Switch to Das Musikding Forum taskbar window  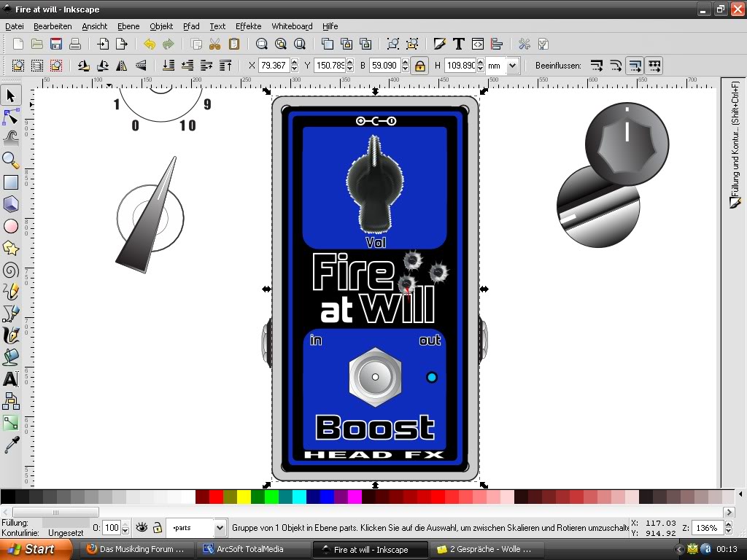click(x=136, y=549)
